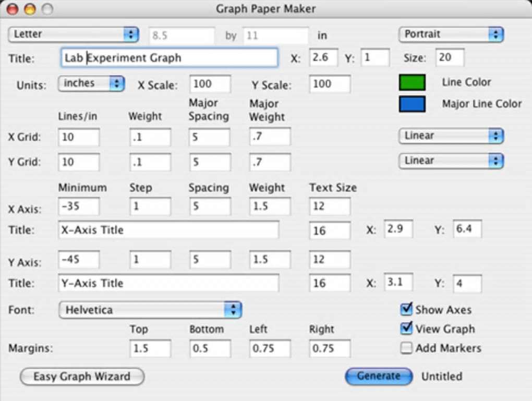
Task: Click the blue Major Line Color swatch
Action: pyautogui.click(x=412, y=104)
